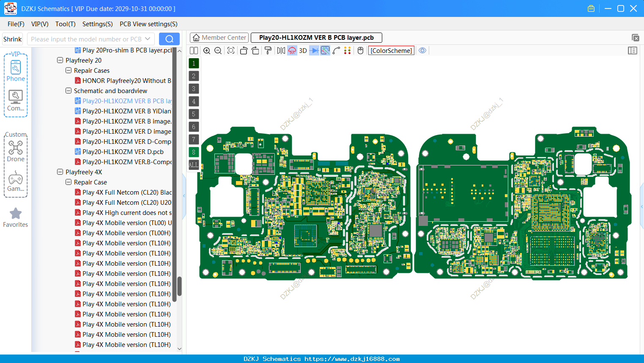Open Favorites star icon
The image size is (644, 363).
pos(16,217)
